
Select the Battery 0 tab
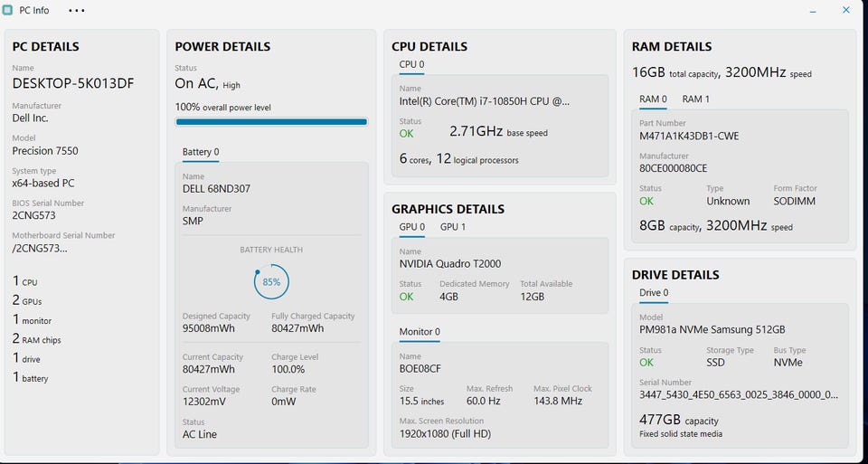201,152
